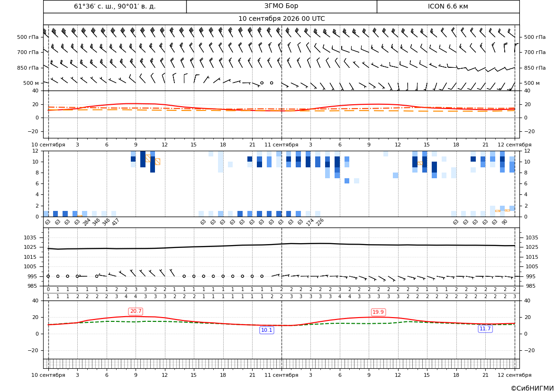This screenshot has height=392, width=554.
Task: Click the coordinates 61°36′ с. ш. header cell
Action: click(x=115, y=6)
